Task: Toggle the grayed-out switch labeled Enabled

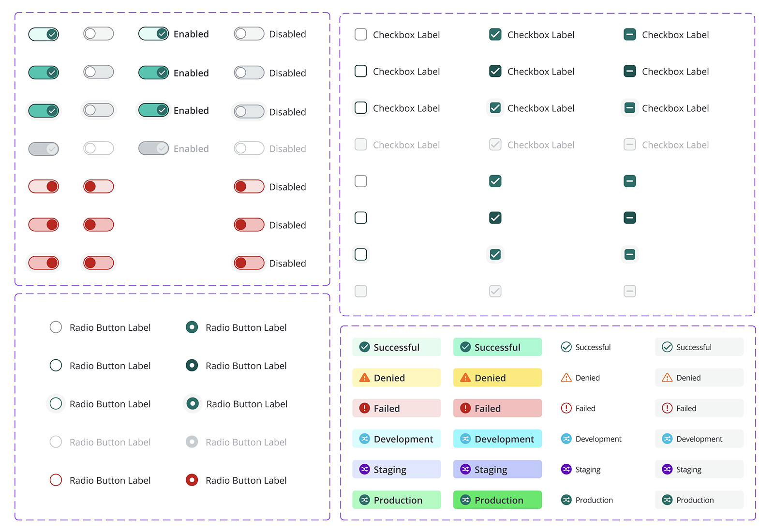Action: (x=153, y=148)
